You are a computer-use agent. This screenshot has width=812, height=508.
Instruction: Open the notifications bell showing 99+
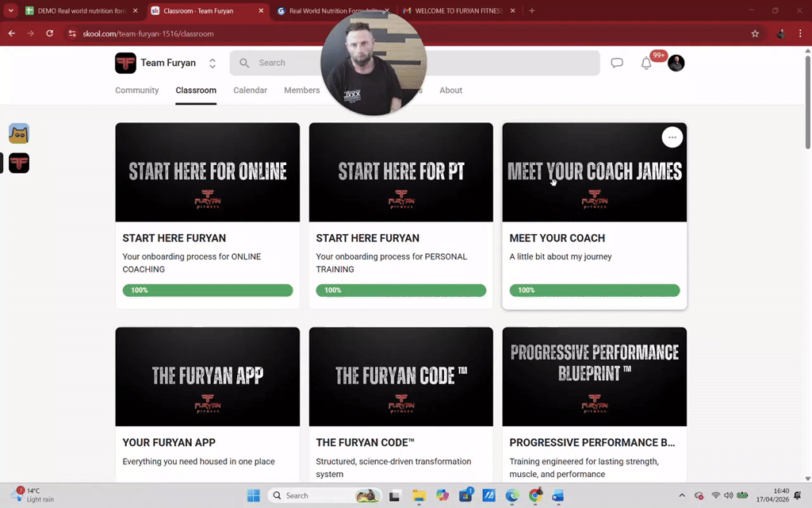point(646,63)
